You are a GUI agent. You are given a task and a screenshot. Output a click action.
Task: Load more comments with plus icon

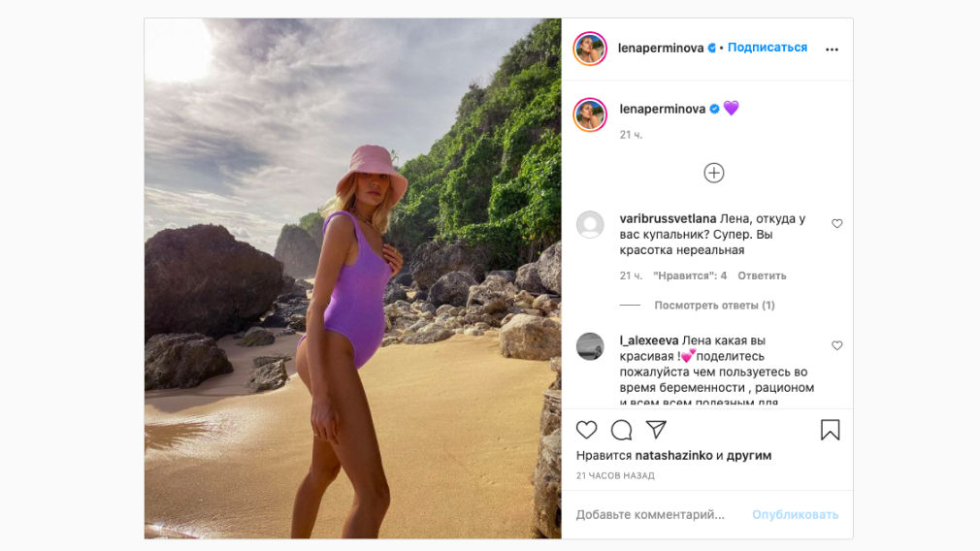[x=714, y=173]
